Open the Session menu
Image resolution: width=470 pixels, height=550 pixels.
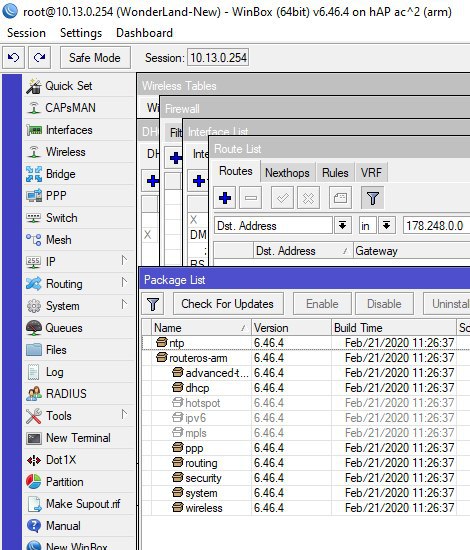pyautogui.click(x=26, y=33)
